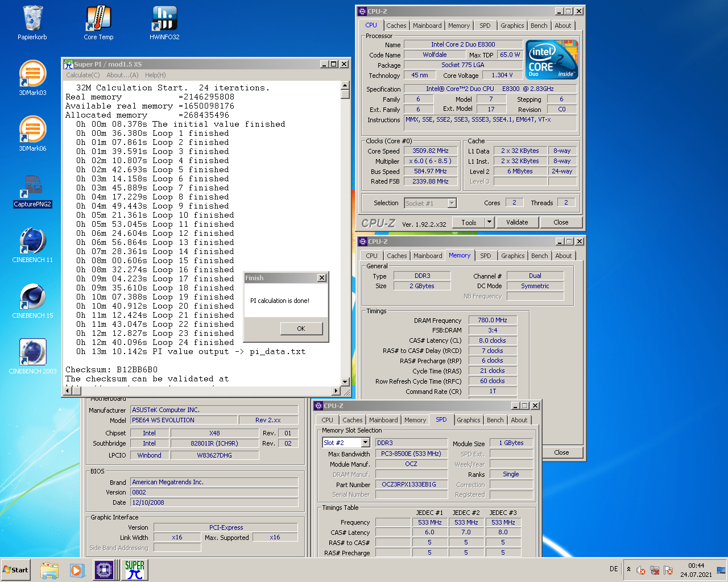
Task: Click the Intel Core 2 Duo inside logo
Action: pos(552,59)
